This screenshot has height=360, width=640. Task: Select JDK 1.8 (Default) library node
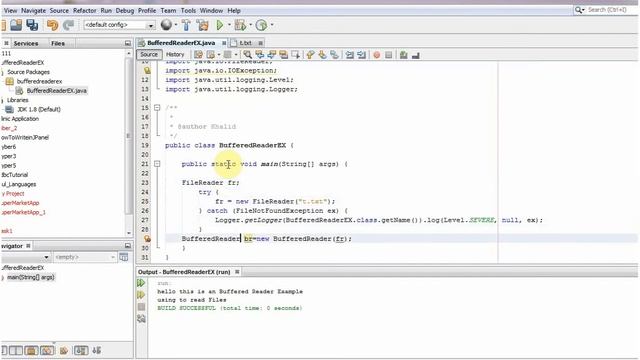click(39, 109)
